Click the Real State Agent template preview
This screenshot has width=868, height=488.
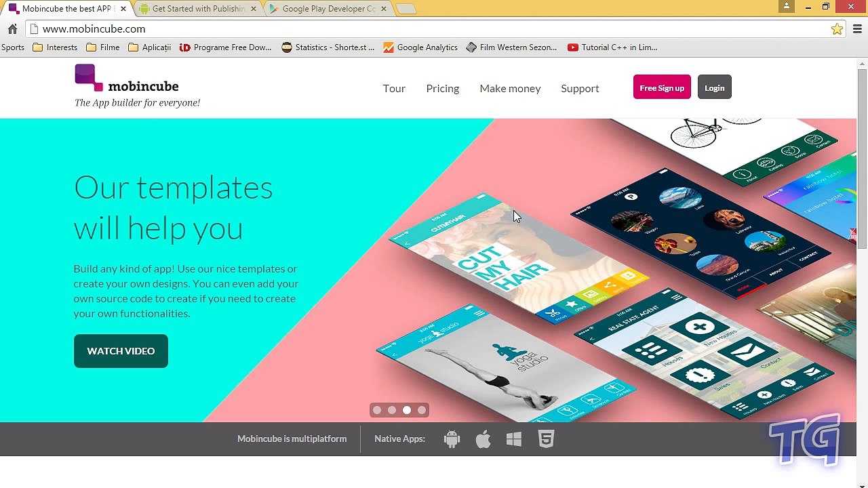click(705, 352)
